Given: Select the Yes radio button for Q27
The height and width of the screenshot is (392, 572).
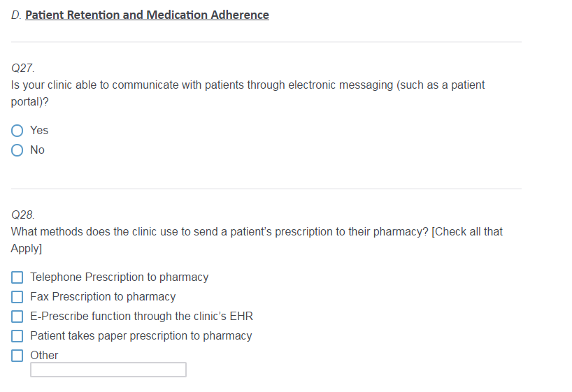Looking at the screenshot, I should click(17, 131).
